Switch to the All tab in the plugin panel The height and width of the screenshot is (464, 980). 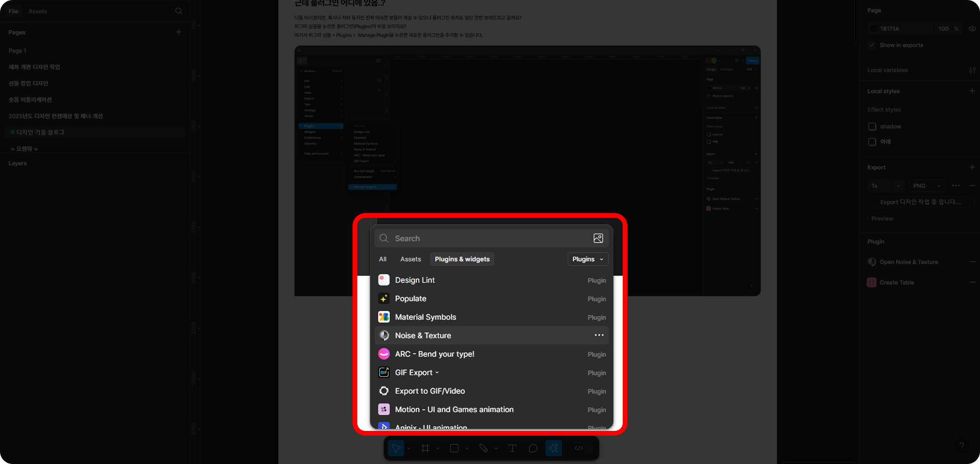point(383,259)
